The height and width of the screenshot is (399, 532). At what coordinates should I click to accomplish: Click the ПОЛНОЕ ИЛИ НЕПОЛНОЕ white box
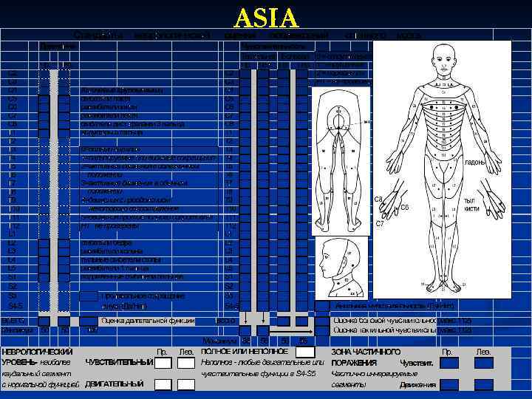[x=305, y=352]
